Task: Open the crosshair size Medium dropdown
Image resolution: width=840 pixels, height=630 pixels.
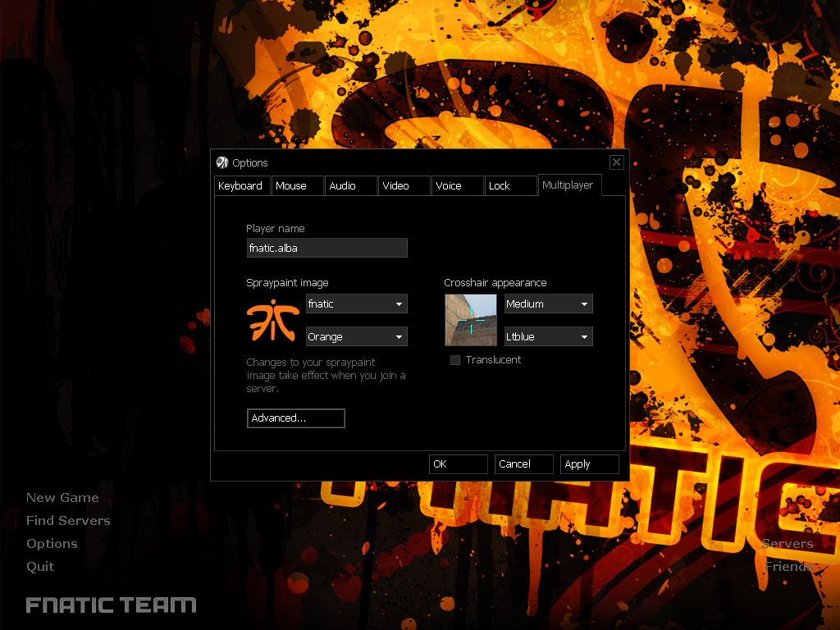Action: pyautogui.click(x=548, y=304)
